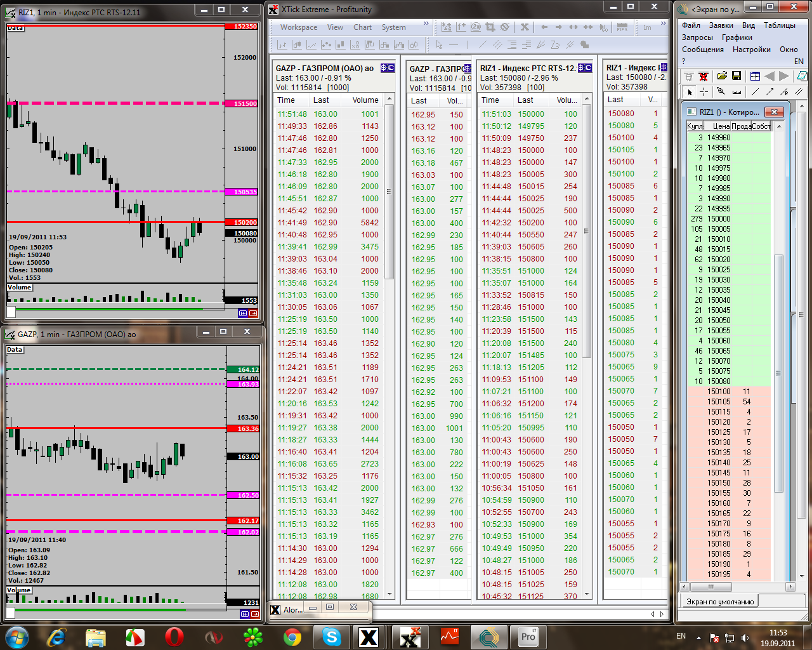Open the 1m timeframe selector
Viewport: 812px width, 650px height.
(x=647, y=27)
